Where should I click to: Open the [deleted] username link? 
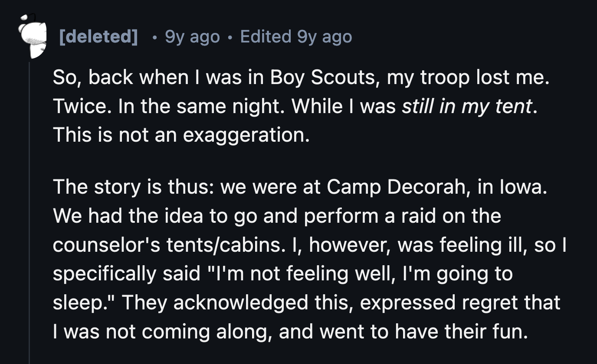pos(98,37)
